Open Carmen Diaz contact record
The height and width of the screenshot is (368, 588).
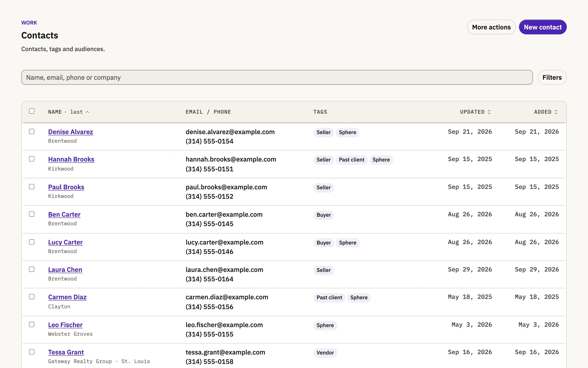[x=67, y=297]
